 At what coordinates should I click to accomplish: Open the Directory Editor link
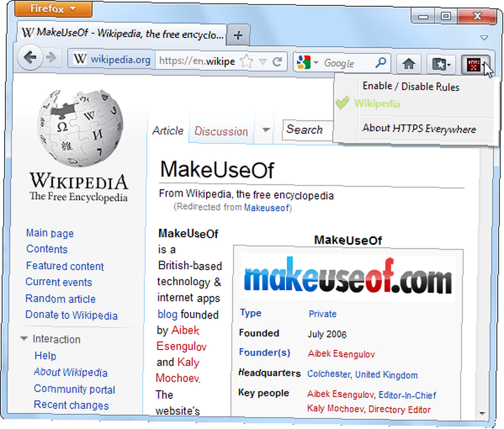point(400,409)
